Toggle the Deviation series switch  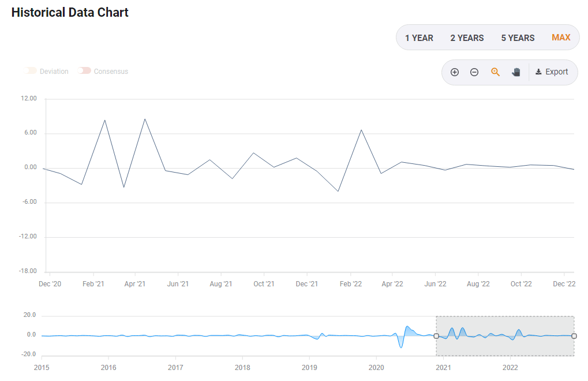[31, 71]
